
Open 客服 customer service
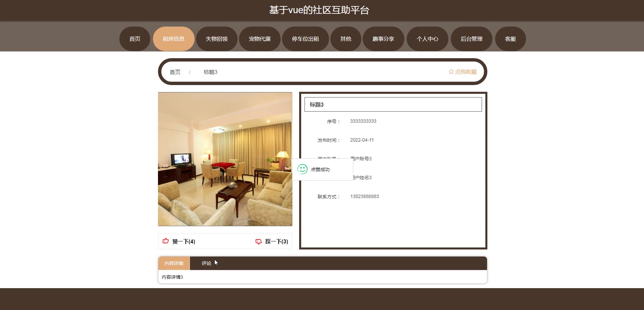click(511, 39)
